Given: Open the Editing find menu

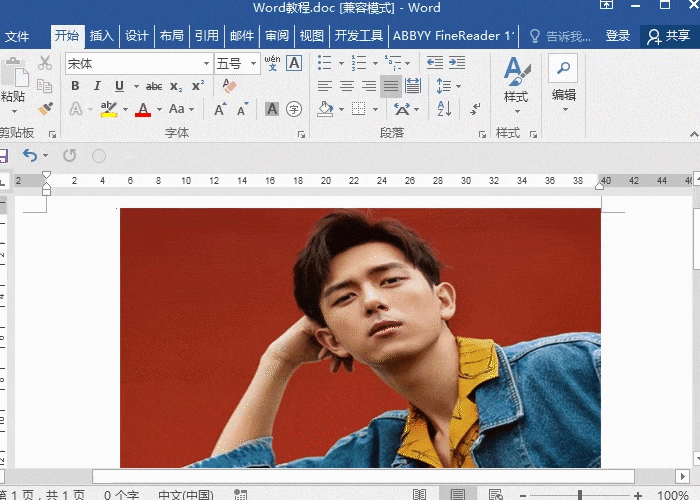Looking at the screenshot, I should point(563,83).
